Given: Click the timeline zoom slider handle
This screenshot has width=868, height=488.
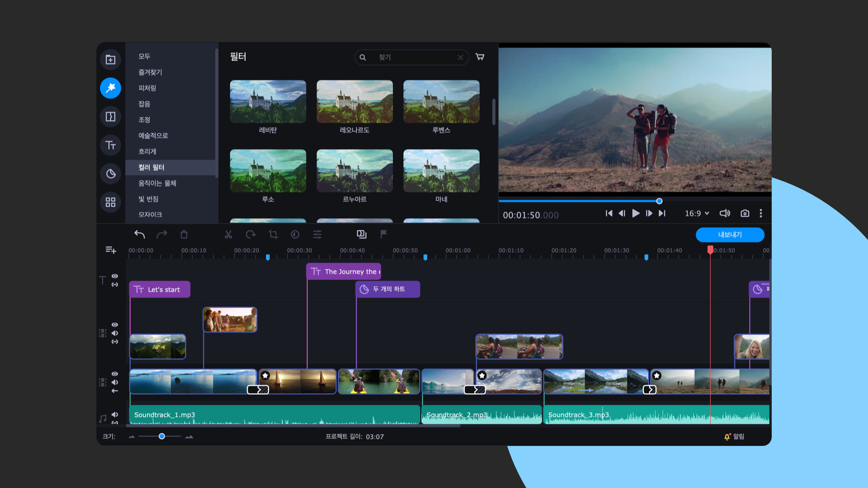Looking at the screenshot, I should pyautogui.click(x=162, y=436).
